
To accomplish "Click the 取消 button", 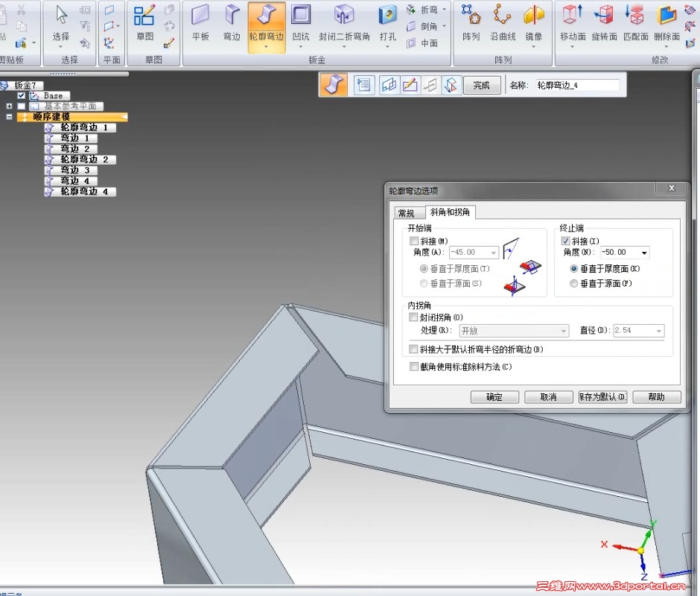I will tap(549, 397).
